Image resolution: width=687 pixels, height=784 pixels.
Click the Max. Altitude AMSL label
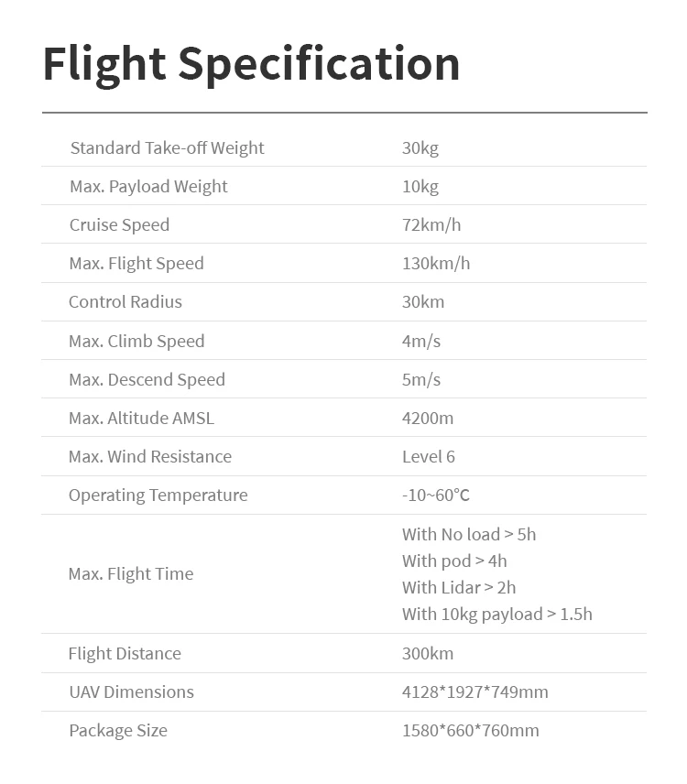141,419
